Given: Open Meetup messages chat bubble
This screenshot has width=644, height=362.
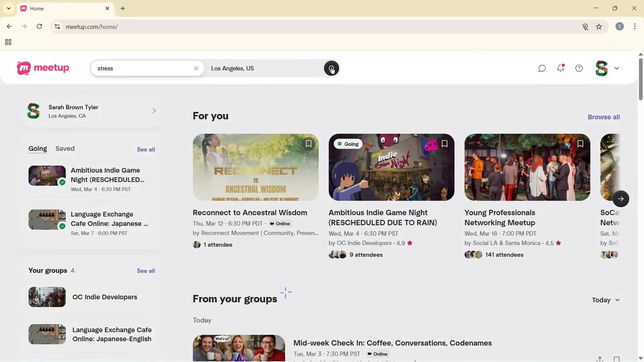Looking at the screenshot, I should click(x=542, y=68).
